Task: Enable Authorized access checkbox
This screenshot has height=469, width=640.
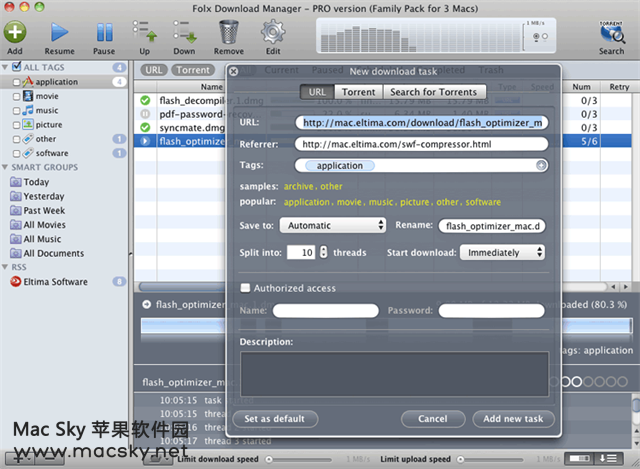Action: click(x=245, y=288)
